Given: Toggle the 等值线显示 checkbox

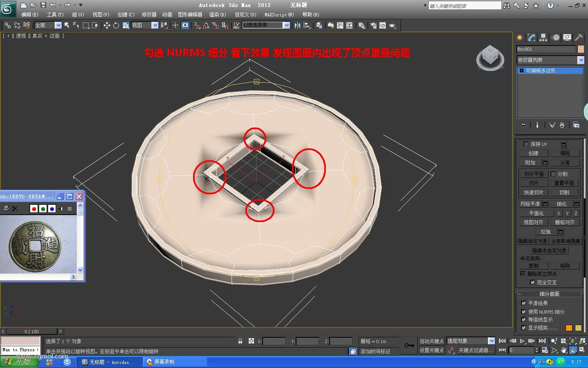Looking at the screenshot, I should click(523, 319).
